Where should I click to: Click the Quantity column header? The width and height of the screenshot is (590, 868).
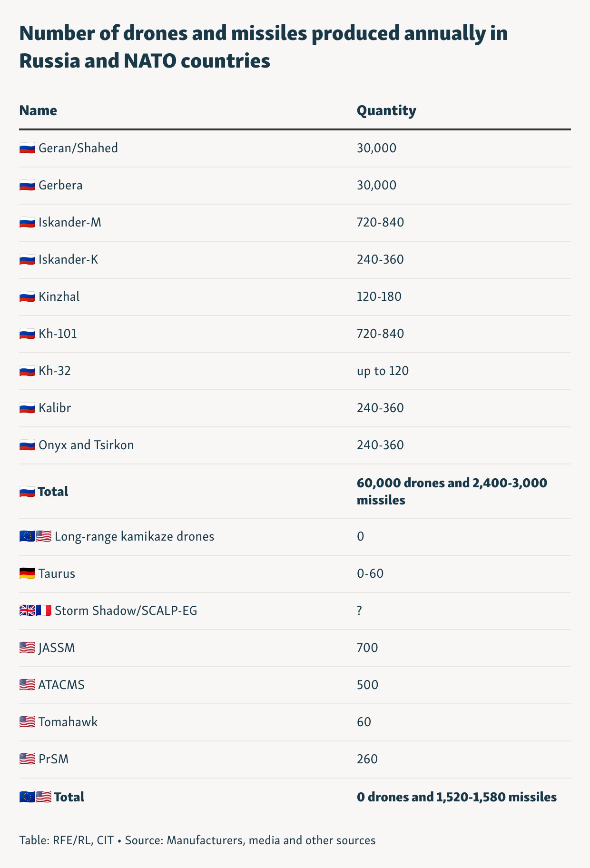[x=386, y=110]
